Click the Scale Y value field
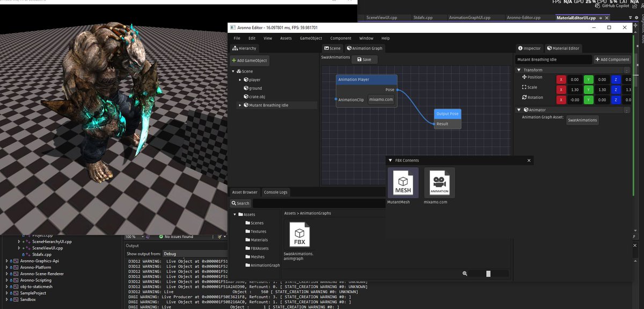Image resolution: width=644 pixels, height=309 pixels. [x=602, y=90]
